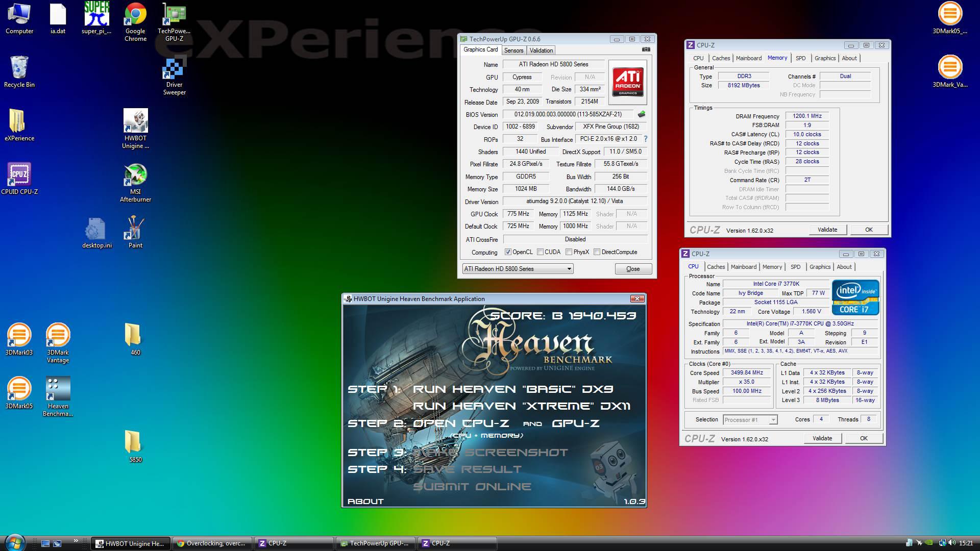Open 3DMark_Va... icon at top right

(x=950, y=72)
